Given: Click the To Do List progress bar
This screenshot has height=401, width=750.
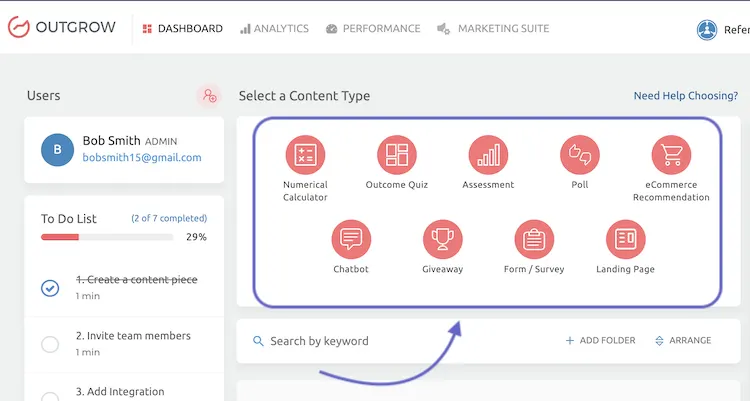Looking at the screenshot, I should (107, 237).
